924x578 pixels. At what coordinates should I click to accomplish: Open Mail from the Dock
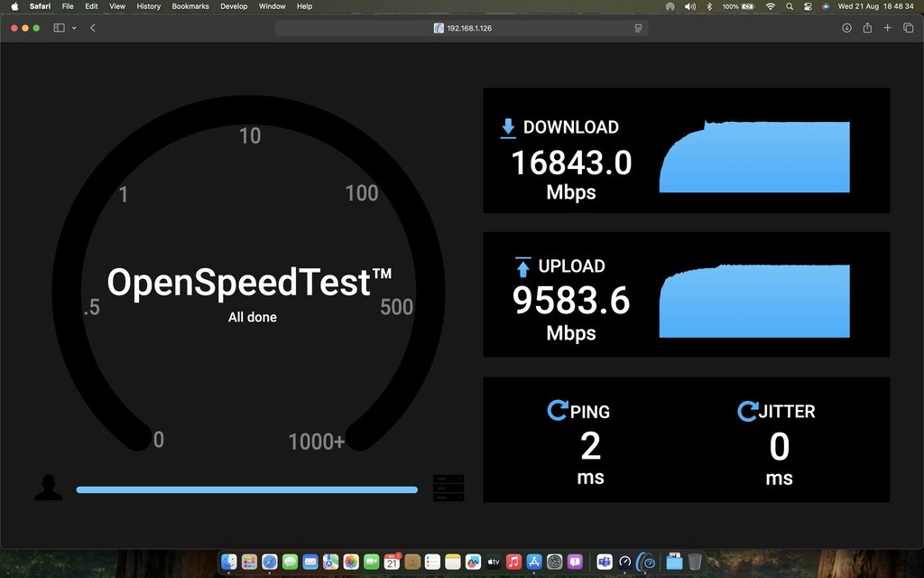(x=310, y=562)
